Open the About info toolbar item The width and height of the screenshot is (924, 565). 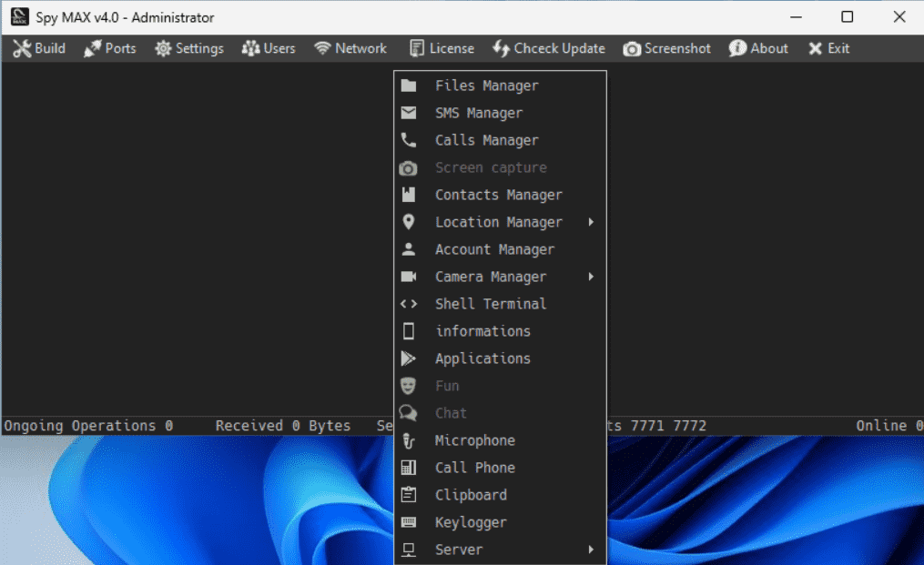(x=758, y=48)
